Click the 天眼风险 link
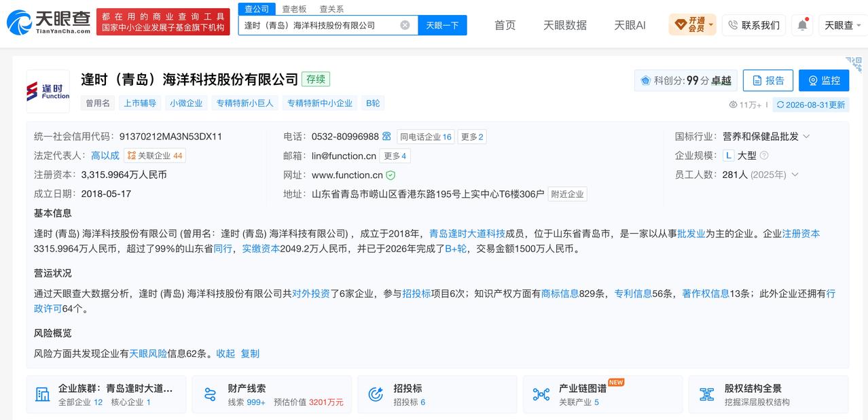868x420 pixels. [148, 353]
